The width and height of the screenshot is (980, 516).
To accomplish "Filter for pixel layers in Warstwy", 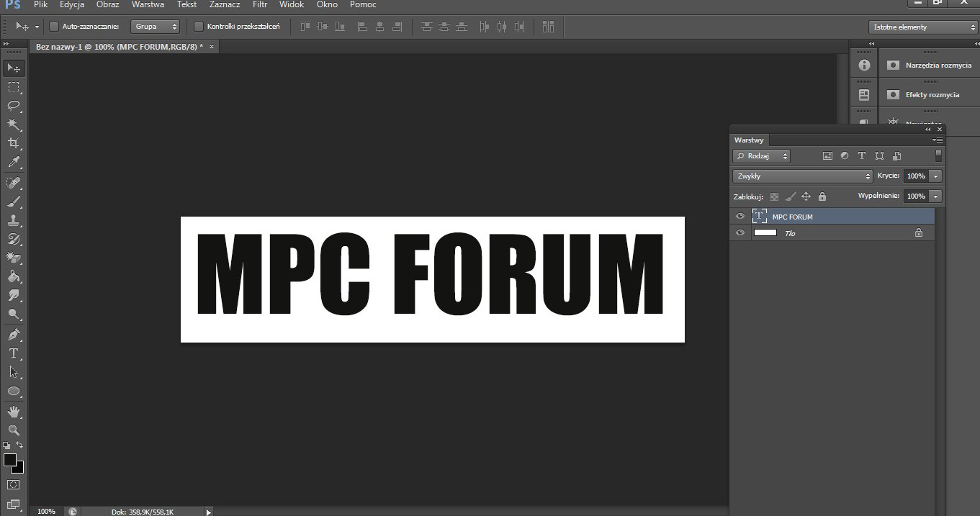I will tap(827, 155).
